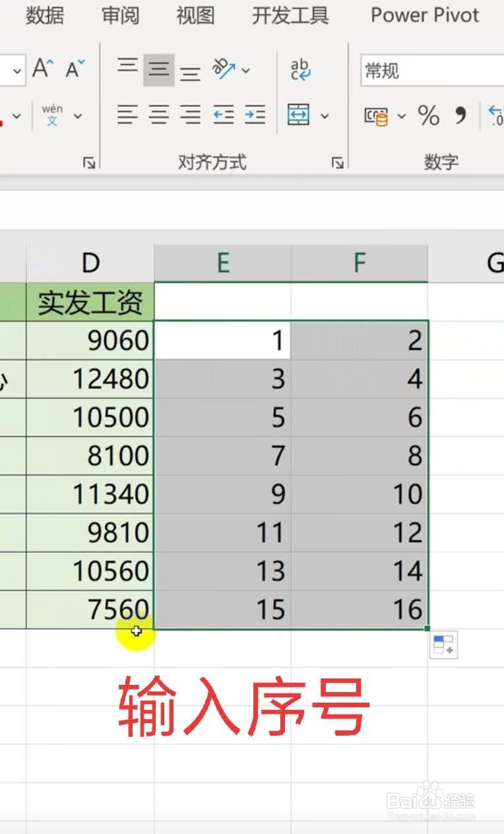The image size is (504, 834).
Task: Select the column E header
Action: [223, 263]
